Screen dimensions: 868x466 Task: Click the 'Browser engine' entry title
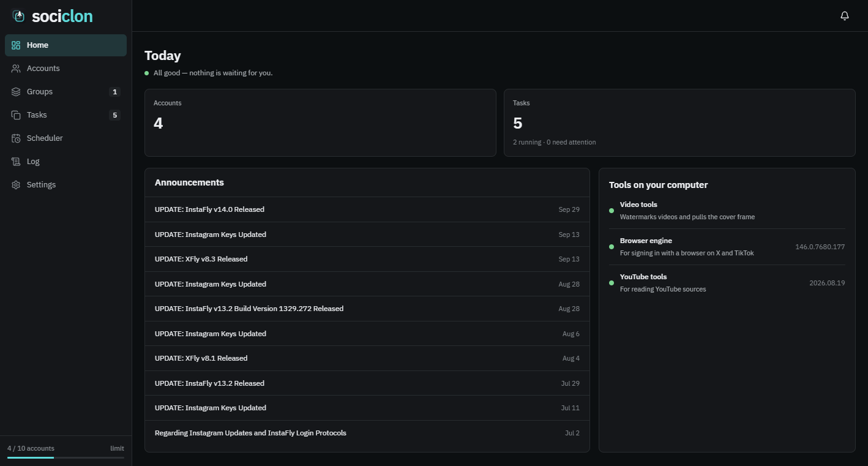[646, 241]
